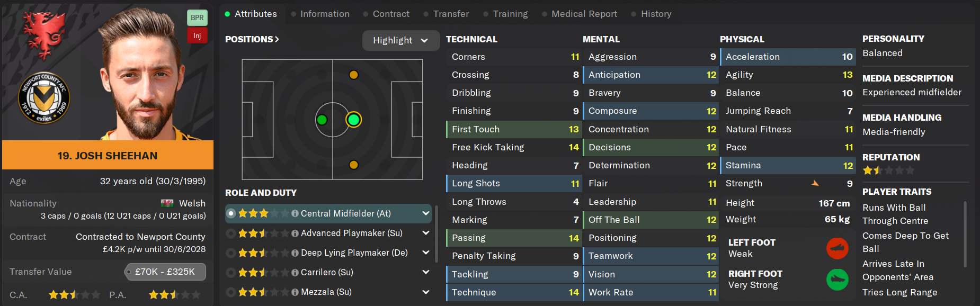Click the Newport County club crest
Image resolution: width=980 pixels, height=306 pixels.
[44, 98]
